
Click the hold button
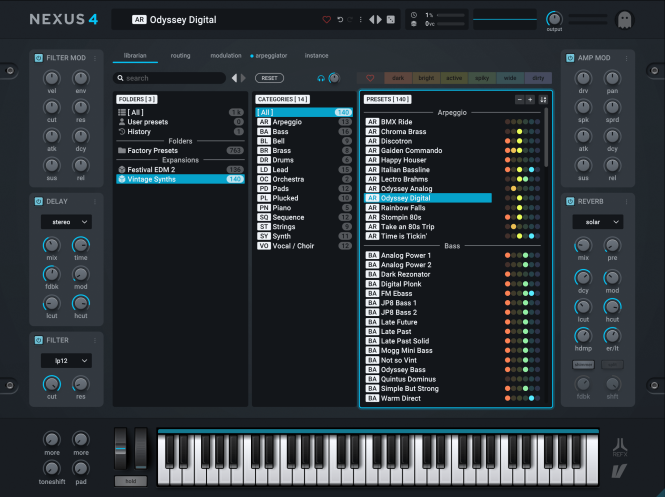(x=131, y=481)
